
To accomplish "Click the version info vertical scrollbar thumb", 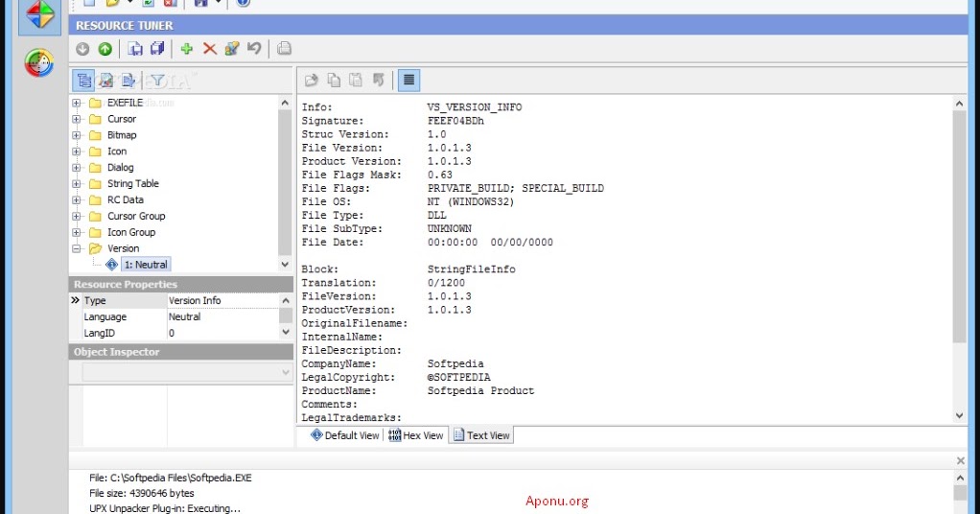I will coord(959,227).
